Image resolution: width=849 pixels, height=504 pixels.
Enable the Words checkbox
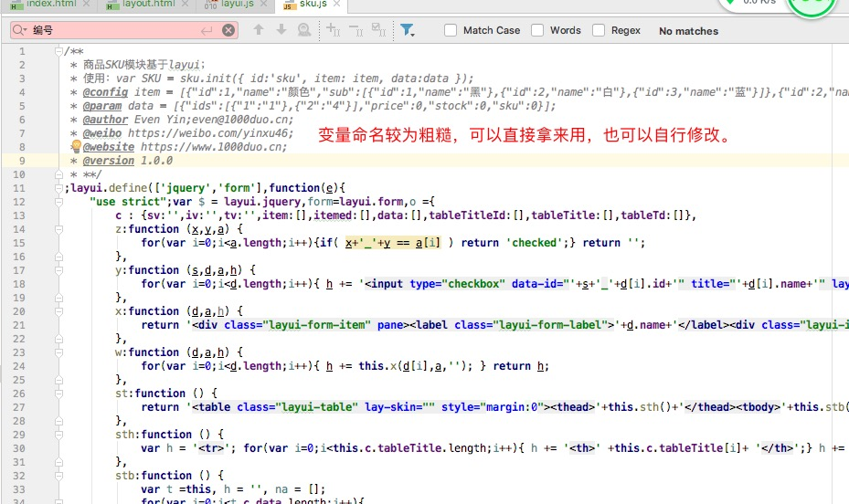[x=537, y=30]
